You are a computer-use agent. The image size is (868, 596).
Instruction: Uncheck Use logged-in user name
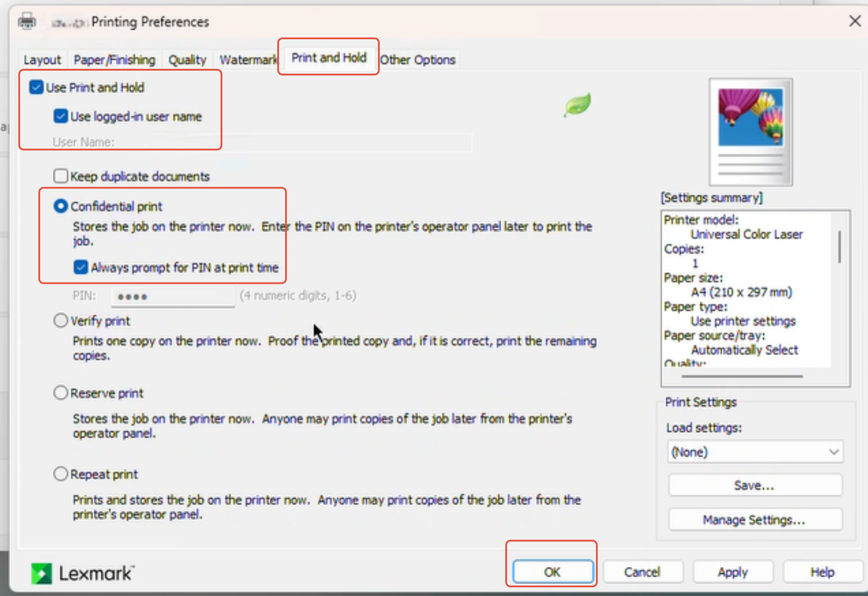[x=61, y=116]
